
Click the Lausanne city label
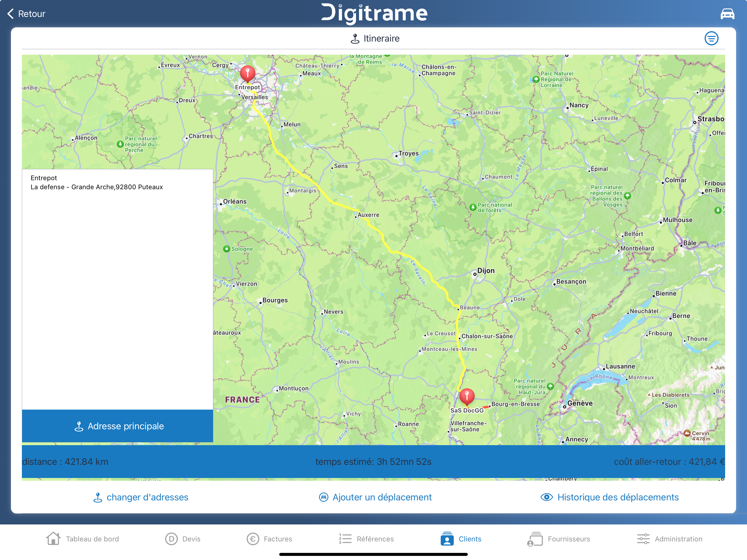pos(620,366)
